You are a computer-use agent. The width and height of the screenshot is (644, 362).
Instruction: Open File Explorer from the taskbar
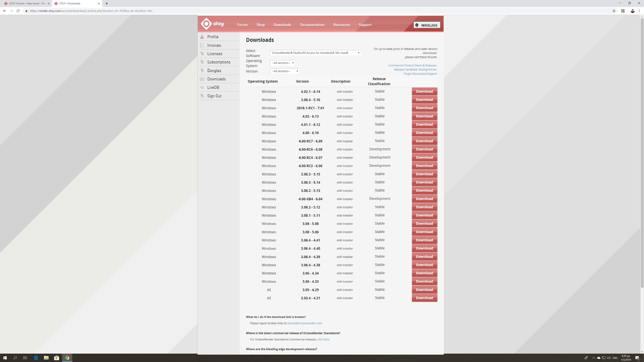(46, 358)
